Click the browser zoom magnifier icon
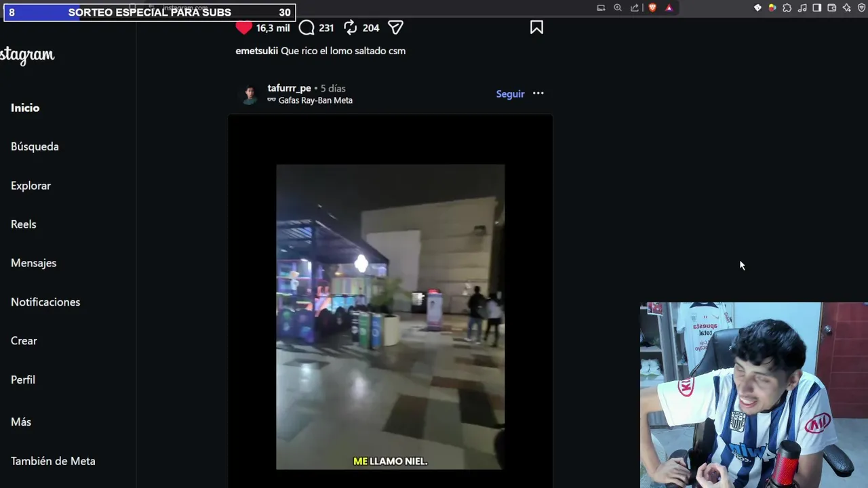This screenshot has height=488, width=868. click(618, 8)
